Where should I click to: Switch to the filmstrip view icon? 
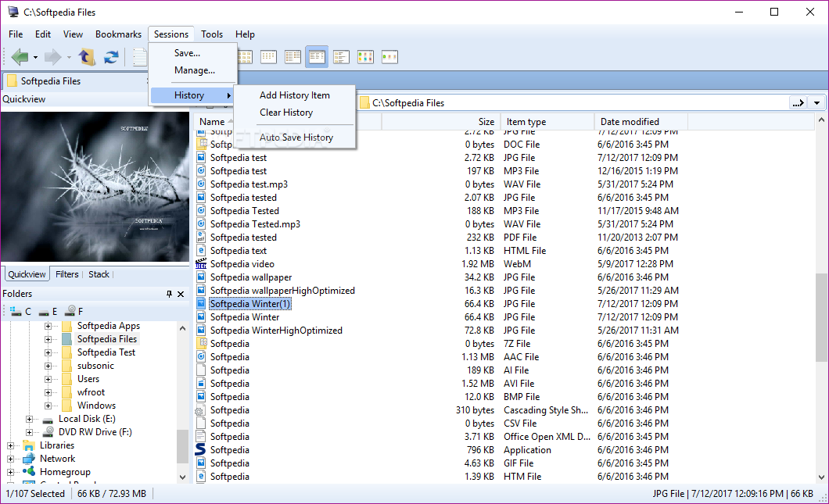(x=389, y=56)
